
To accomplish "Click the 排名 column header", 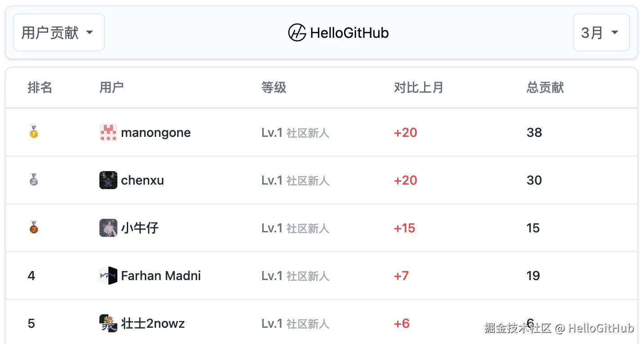I will pyautogui.click(x=40, y=87).
